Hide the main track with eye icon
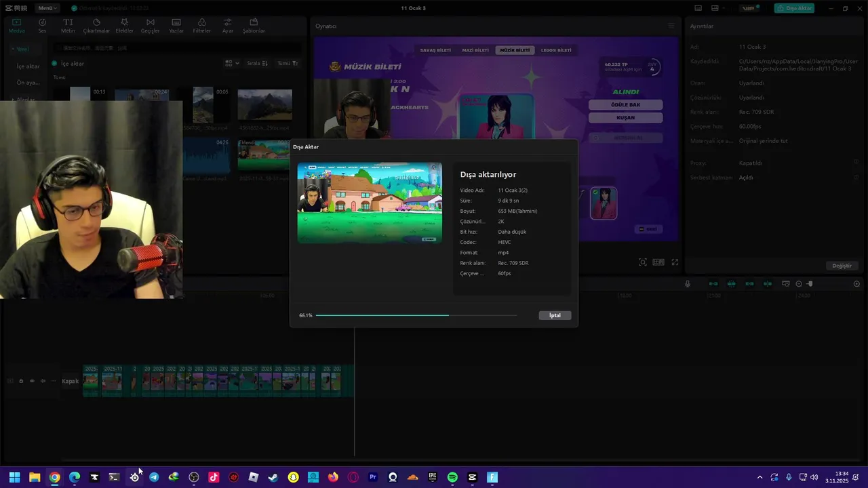The height and width of the screenshot is (488, 868). (x=32, y=381)
